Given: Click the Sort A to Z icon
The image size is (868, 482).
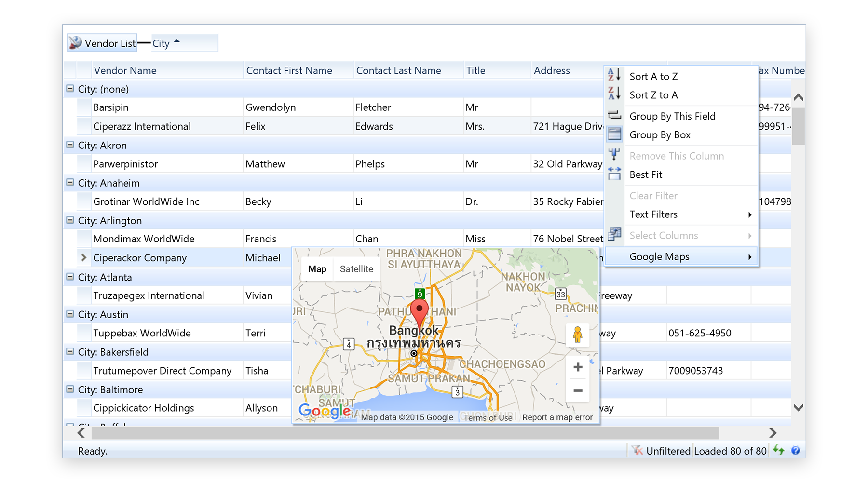Looking at the screenshot, I should pos(614,75).
